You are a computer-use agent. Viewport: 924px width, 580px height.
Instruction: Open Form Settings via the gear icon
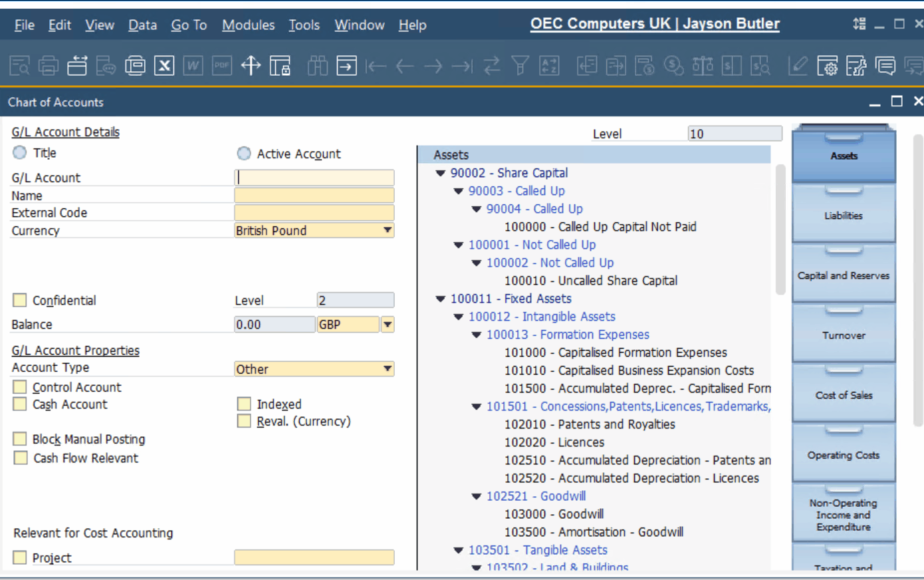828,66
